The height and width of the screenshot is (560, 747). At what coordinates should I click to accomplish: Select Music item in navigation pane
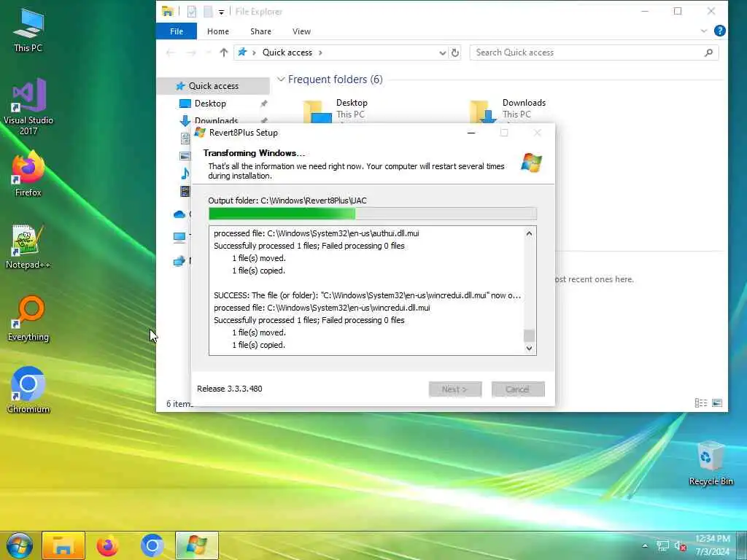[185, 174]
